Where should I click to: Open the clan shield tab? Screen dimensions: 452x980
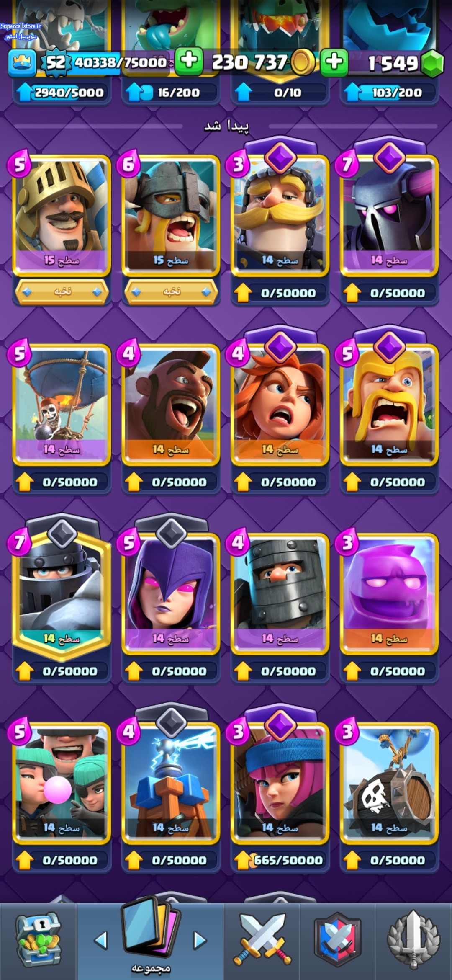pyautogui.click(x=338, y=939)
